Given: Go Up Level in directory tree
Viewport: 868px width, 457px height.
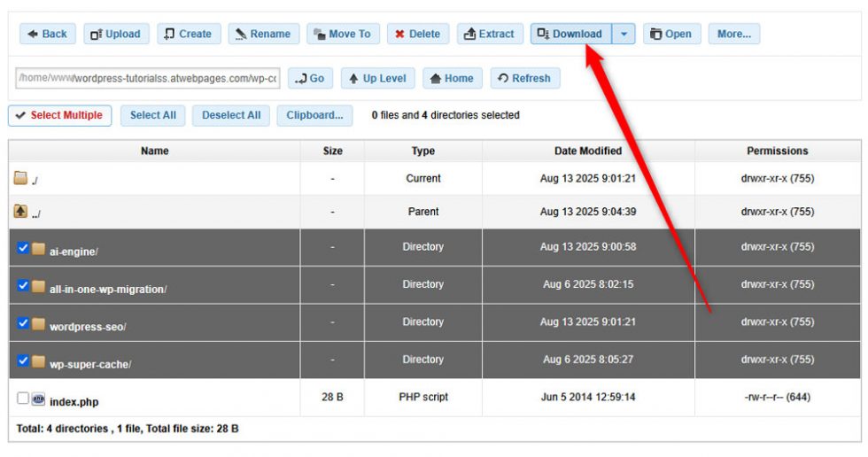Looking at the screenshot, I should 377,78.
